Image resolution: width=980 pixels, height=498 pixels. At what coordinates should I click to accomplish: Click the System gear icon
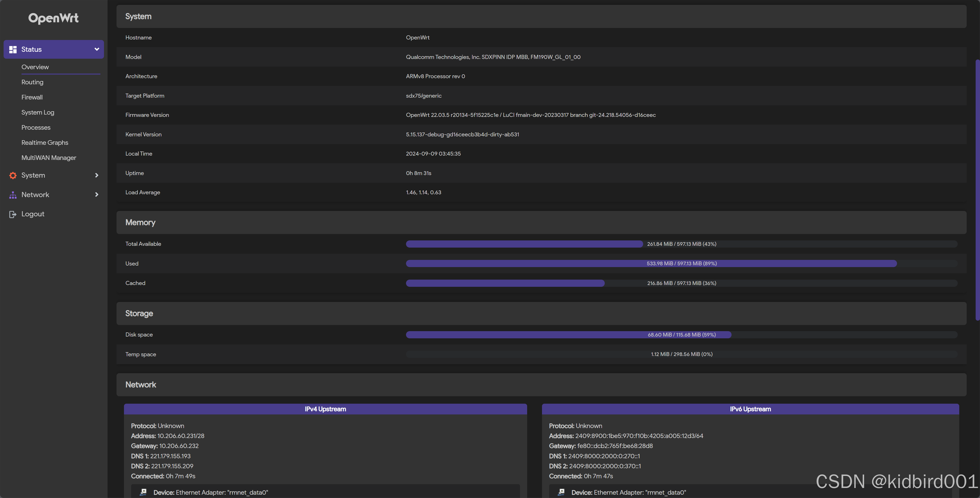[x=13, y=175]
